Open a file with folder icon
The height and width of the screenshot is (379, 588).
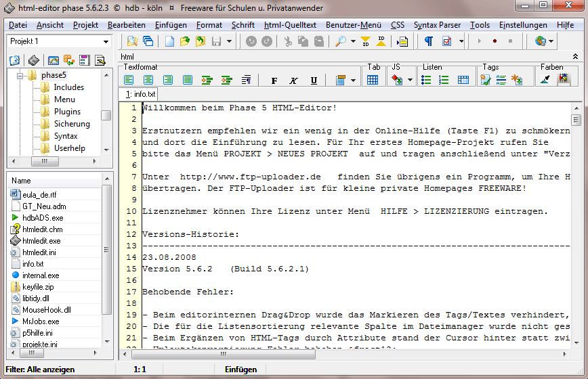pyautogui.click(x=185, y=41)
